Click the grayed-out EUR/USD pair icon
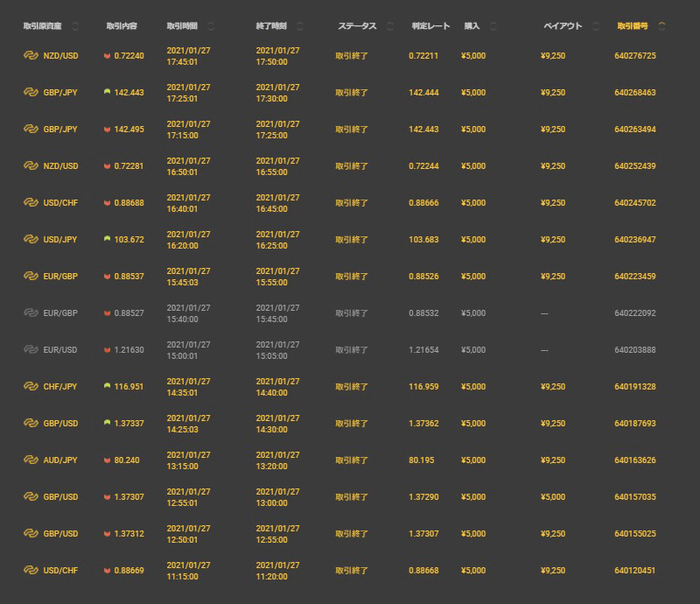The height and width of the screenshot is (604, 700). [30, 349]
